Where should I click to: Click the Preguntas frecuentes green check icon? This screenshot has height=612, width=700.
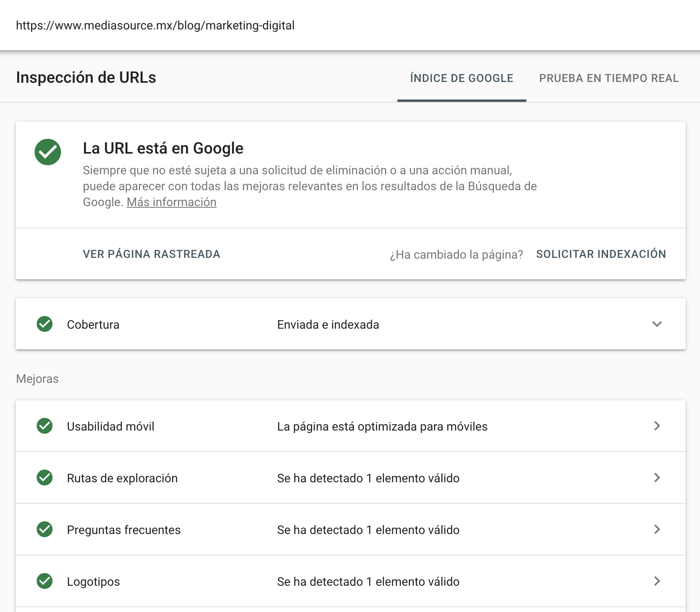click(x=45, y=530)
